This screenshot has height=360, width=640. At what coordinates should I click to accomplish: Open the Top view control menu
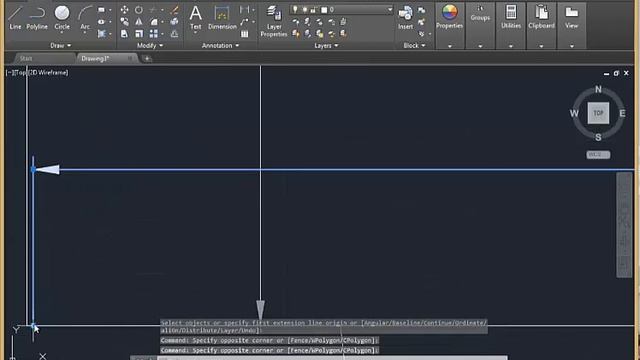(20, 73)
